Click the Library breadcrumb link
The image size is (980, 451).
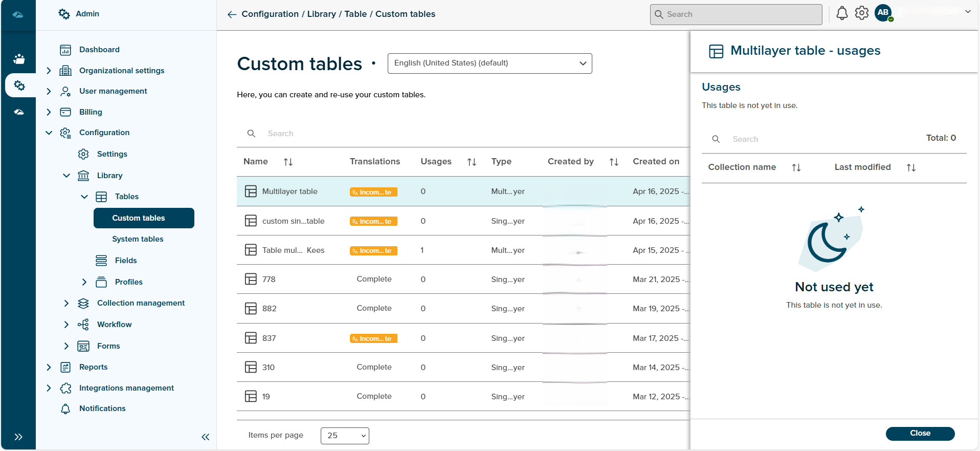(x=321, y=14)
